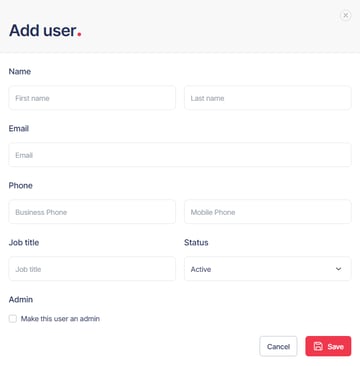This screenshot has height=366, width=360.
Task: Click the Job title input field
Action: coord(92,269)
